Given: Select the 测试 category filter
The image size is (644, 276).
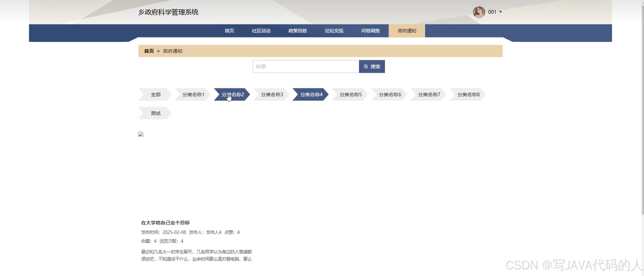Looking at the screenshot, I should pyautogui.click(x=155, y=113).
